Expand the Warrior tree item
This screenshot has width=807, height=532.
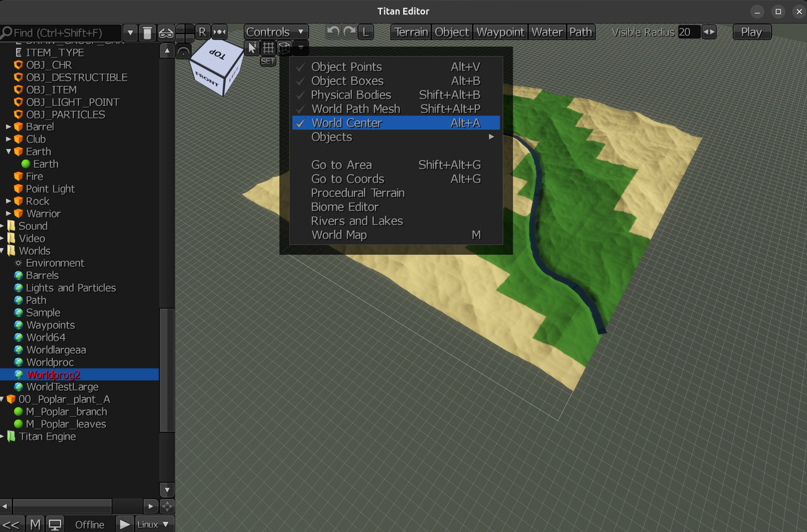point(9,213)
